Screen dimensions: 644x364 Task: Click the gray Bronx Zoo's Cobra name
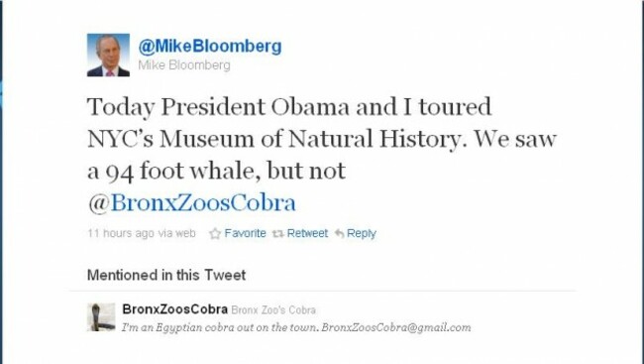click(273, 310)
